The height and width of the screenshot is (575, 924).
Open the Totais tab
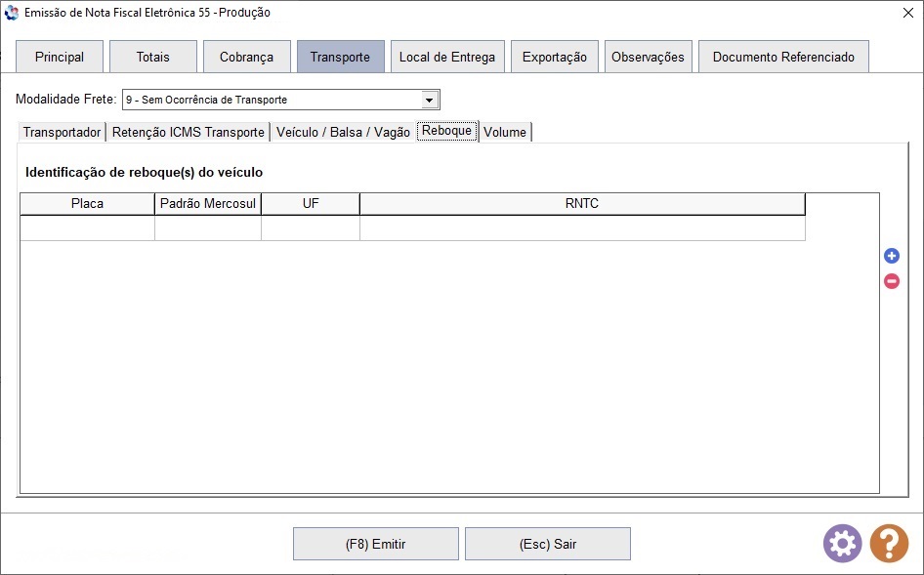(152, 57)
